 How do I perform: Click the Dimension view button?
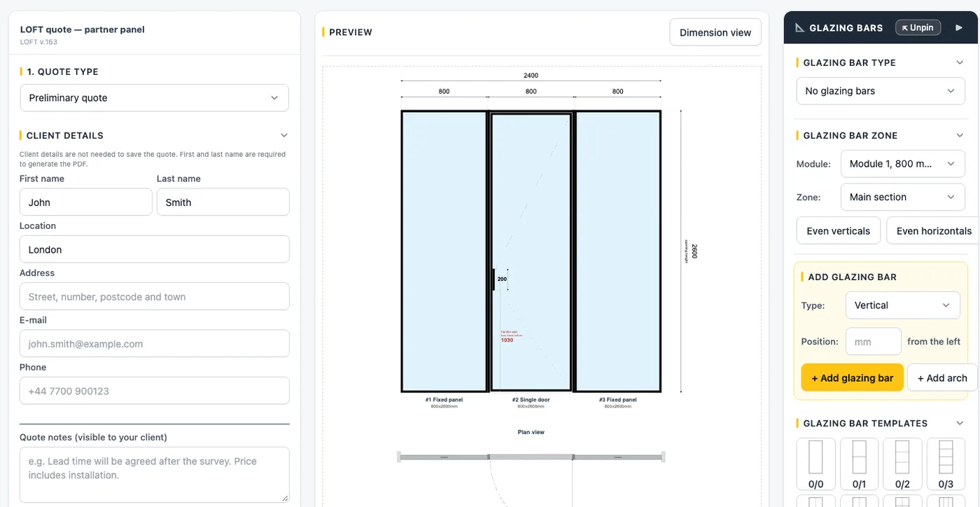click(715, 32)
